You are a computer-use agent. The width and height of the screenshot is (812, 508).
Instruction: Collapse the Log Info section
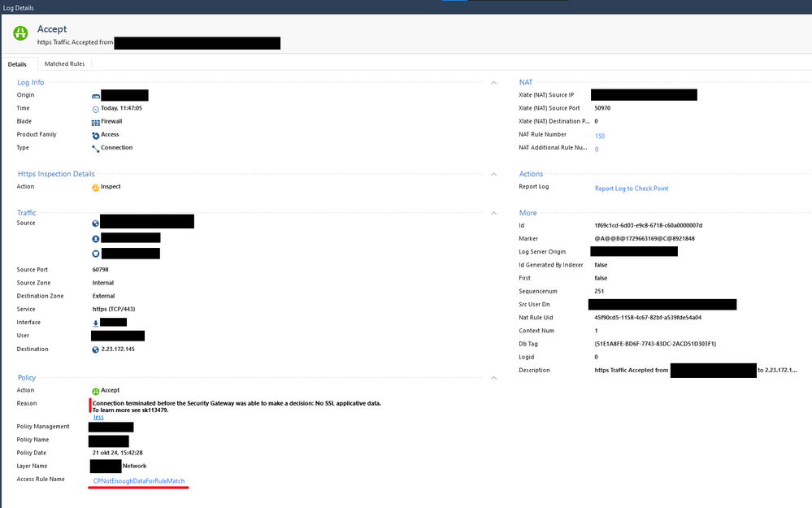point(493,82)
